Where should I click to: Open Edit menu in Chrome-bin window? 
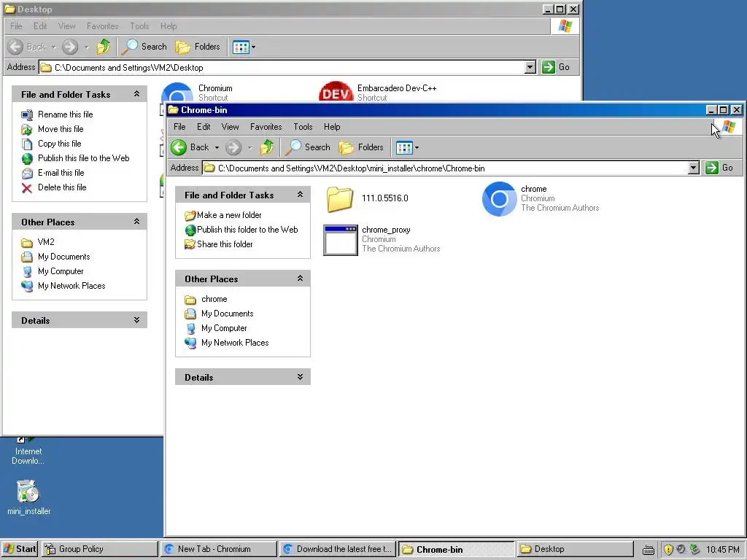204,127
